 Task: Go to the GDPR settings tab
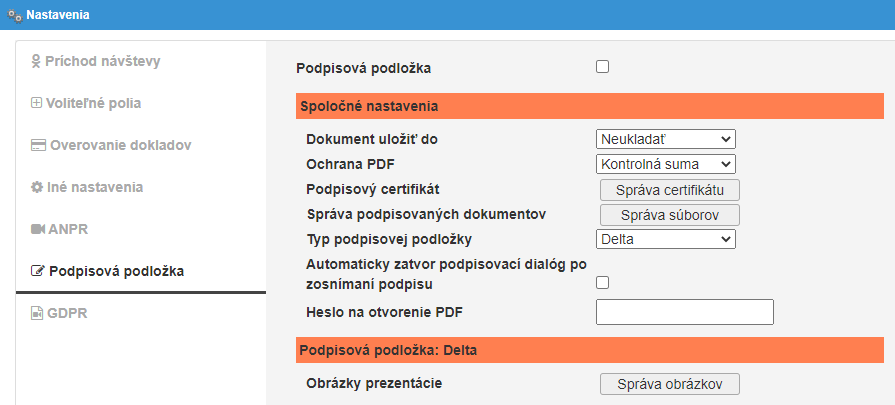tap(64, 313)
